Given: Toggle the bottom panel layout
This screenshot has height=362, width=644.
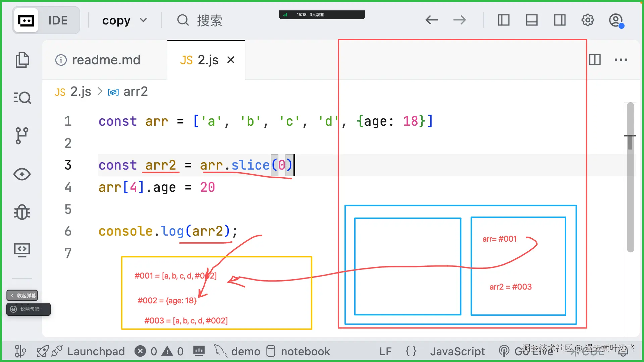Looking at the screenshot, I should (532, 20).
